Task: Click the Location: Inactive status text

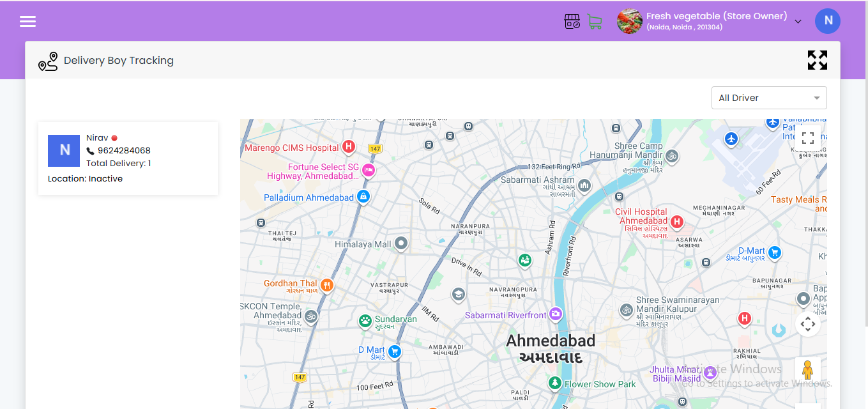Action: (85, 179)
